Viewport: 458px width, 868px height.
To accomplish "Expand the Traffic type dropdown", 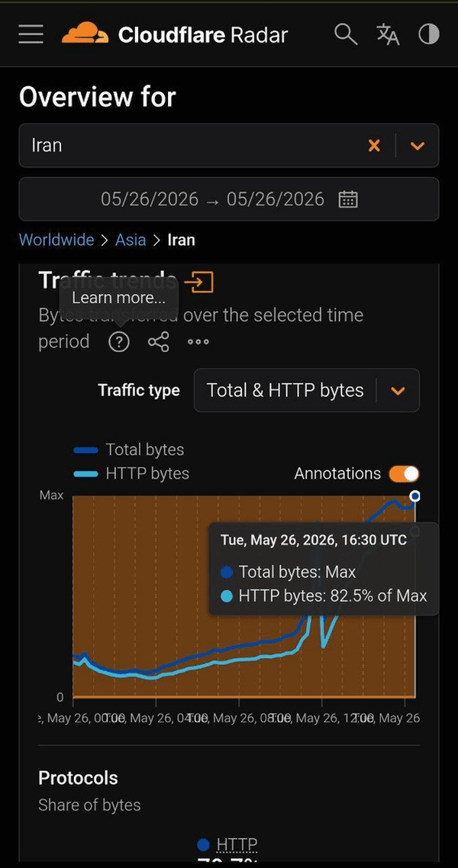I will [307, 390].
